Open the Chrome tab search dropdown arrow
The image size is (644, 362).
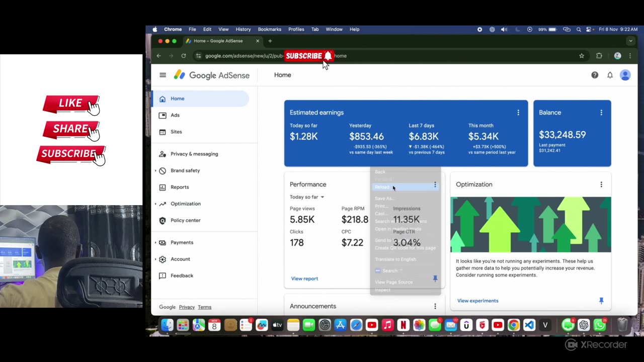[630, 41]
